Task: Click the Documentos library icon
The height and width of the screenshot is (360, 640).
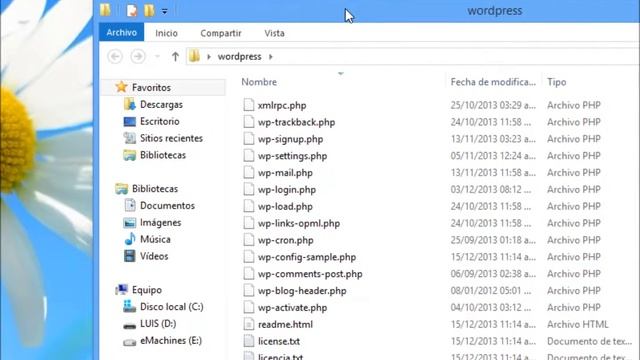Action: coord(130,205)
